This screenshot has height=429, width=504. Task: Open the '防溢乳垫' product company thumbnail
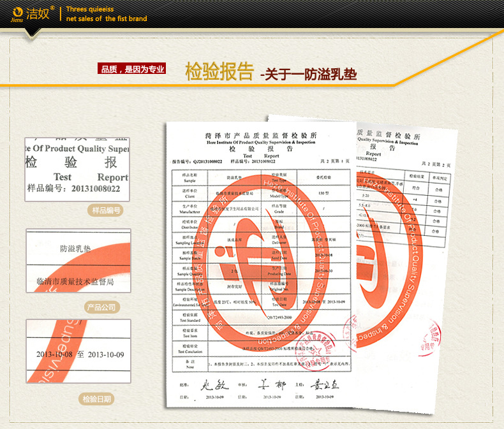click(x=78, y=261)
